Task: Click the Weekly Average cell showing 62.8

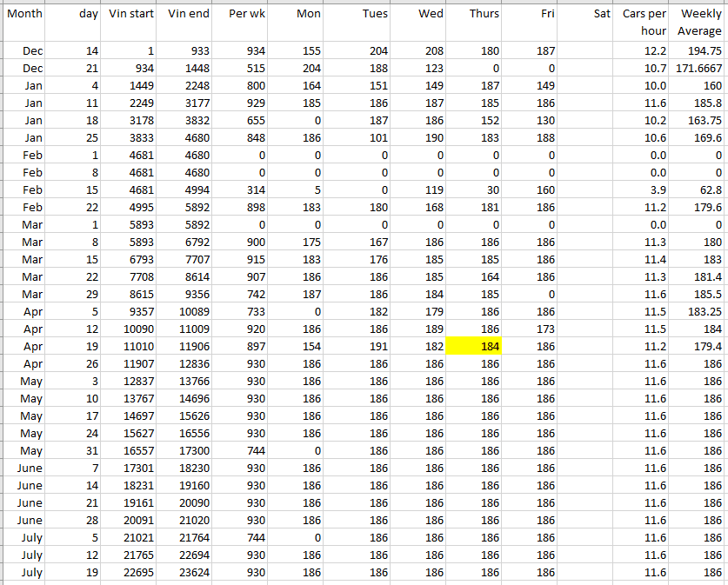Action: [x=698, y=189]
